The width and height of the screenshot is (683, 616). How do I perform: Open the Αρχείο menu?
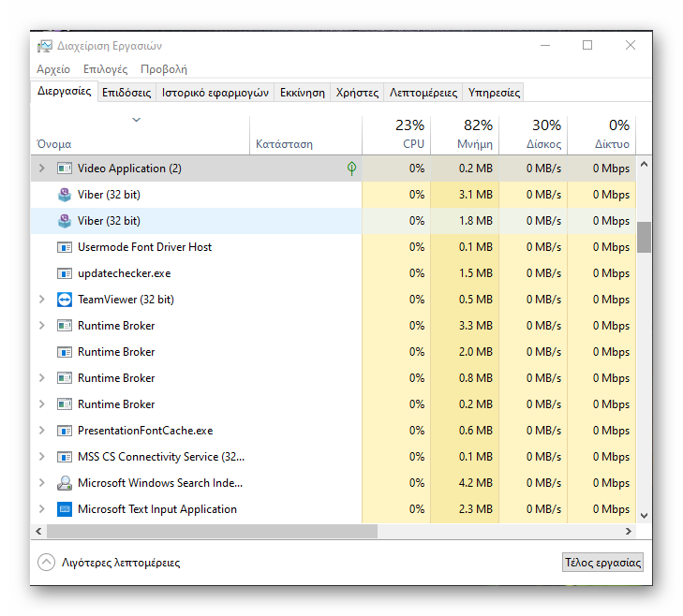click(x=53, y=69)
